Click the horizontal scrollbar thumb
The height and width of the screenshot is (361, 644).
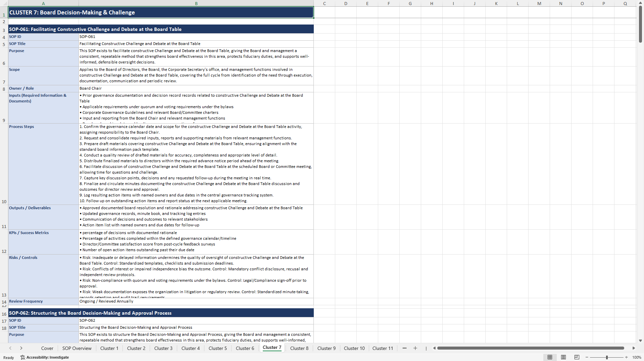pos(531,348)
